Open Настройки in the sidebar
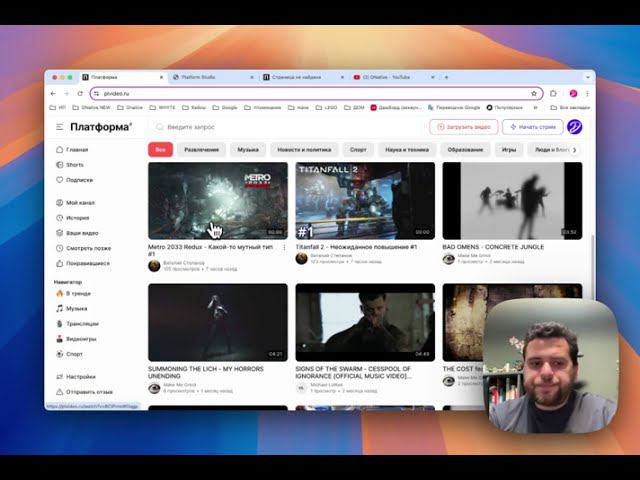Viewport: 640px width, 480px height. pyautogui.click(x=76, y=377)
